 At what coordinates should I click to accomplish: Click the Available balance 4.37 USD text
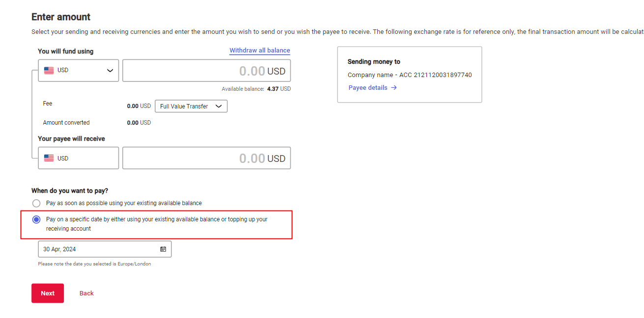coord(256,89)
